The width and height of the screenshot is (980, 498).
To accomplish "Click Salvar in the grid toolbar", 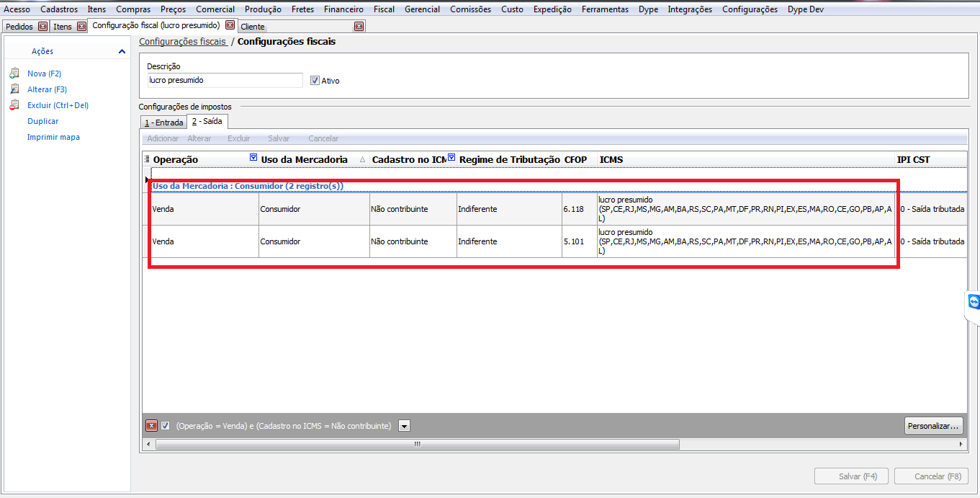I will tap(279, 138).
